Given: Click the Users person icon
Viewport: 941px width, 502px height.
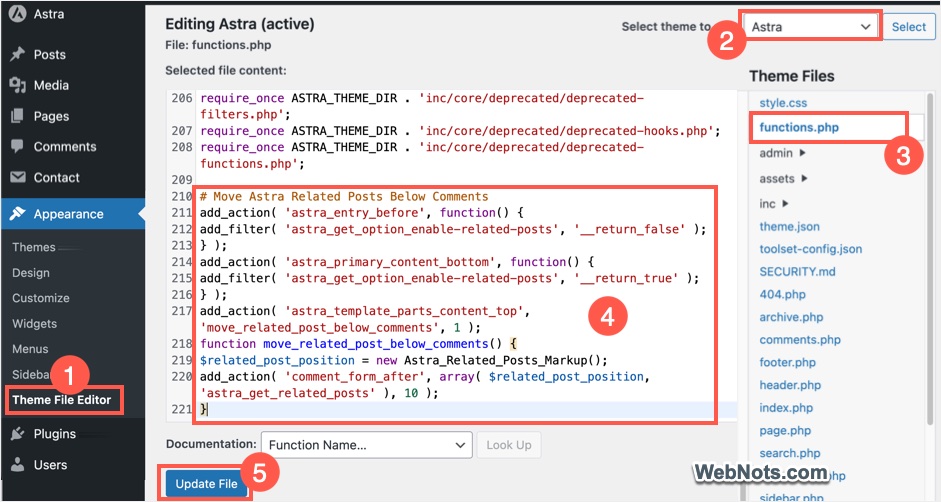Looking at the screenshot, I should [17, 464].
